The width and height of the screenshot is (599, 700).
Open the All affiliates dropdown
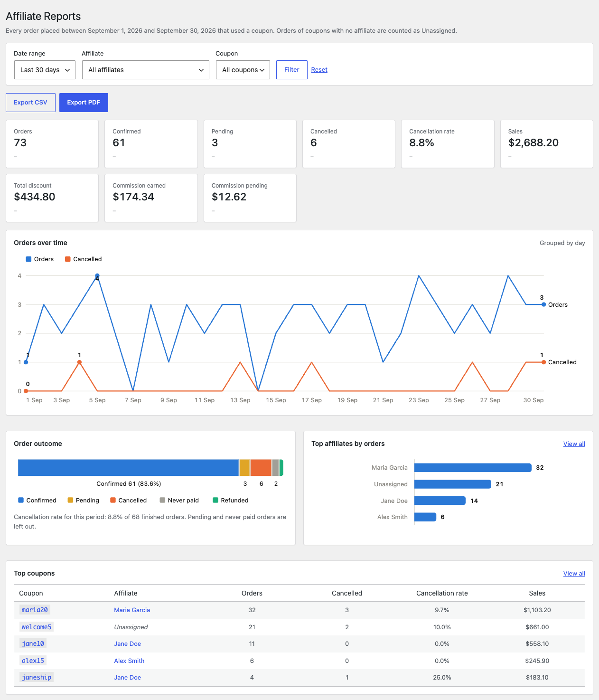tap(145, 70)
